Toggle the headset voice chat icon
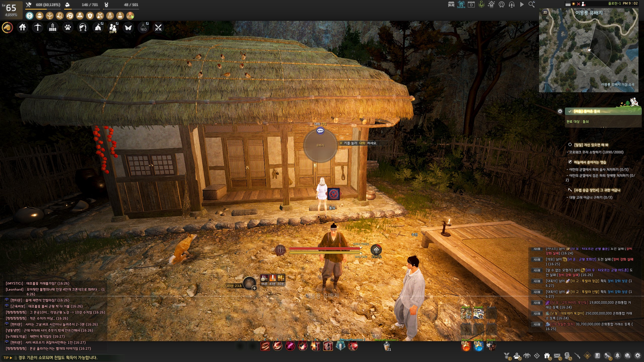The width and height of the screenshot is (644, 362). click(x=511, y=5)
